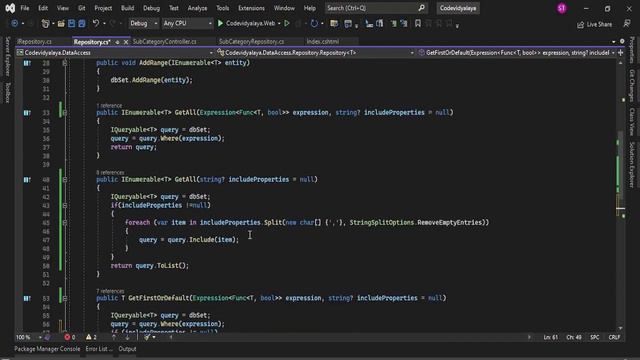The width and height of the screenshot is (640, 360).
Task: Collapse the foreach block at line 45
Action: pos(64,223)
